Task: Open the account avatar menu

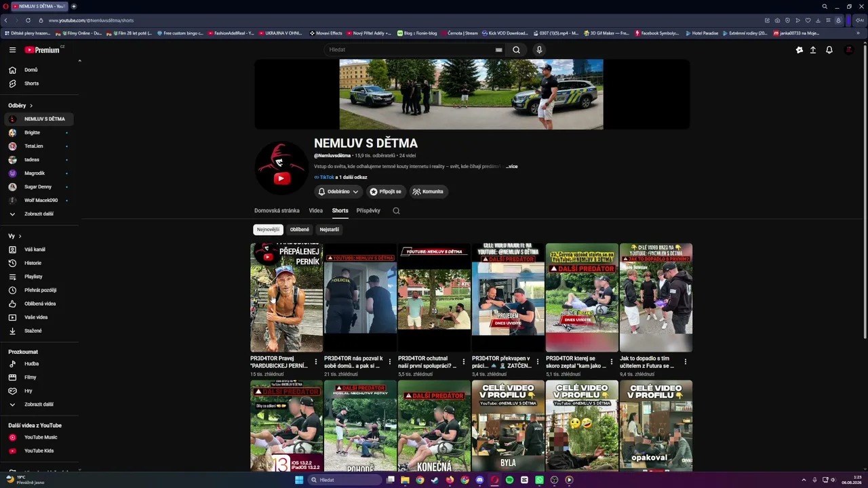Action: point(848,49)
